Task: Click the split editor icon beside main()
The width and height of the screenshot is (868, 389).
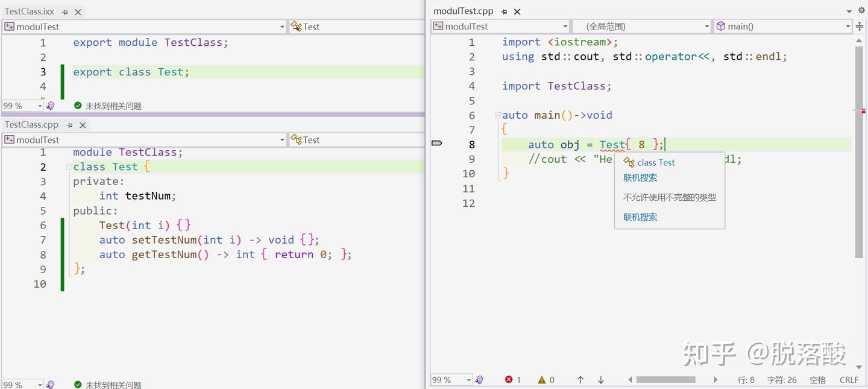Action: click(860, 27)
